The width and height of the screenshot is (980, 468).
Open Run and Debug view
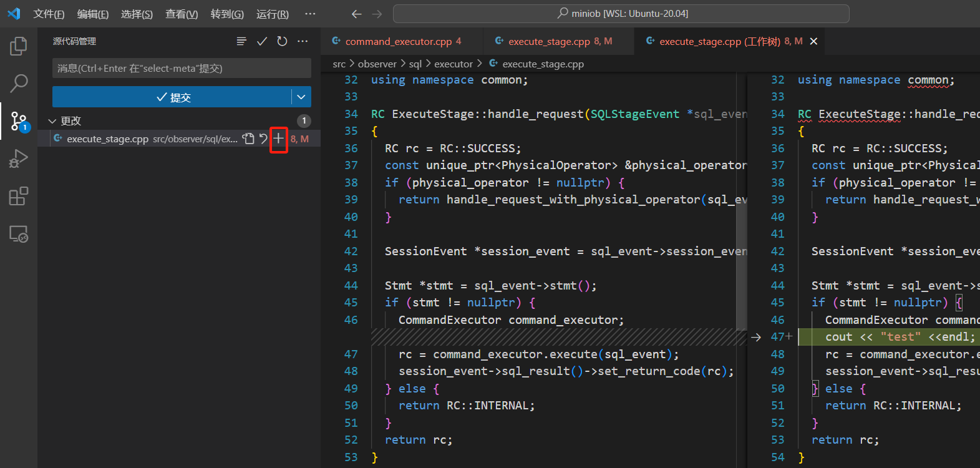click(19, 158)
